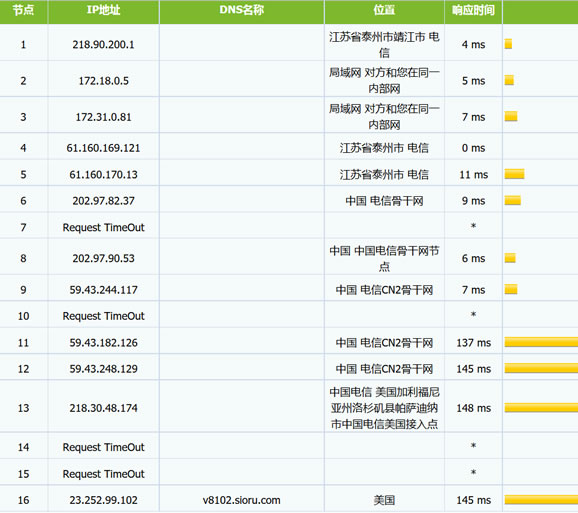This screenshot has height=513, width=578.
Task: Click the 202.97.82.37 backbone IP
Action: click(x=104, y=201)
